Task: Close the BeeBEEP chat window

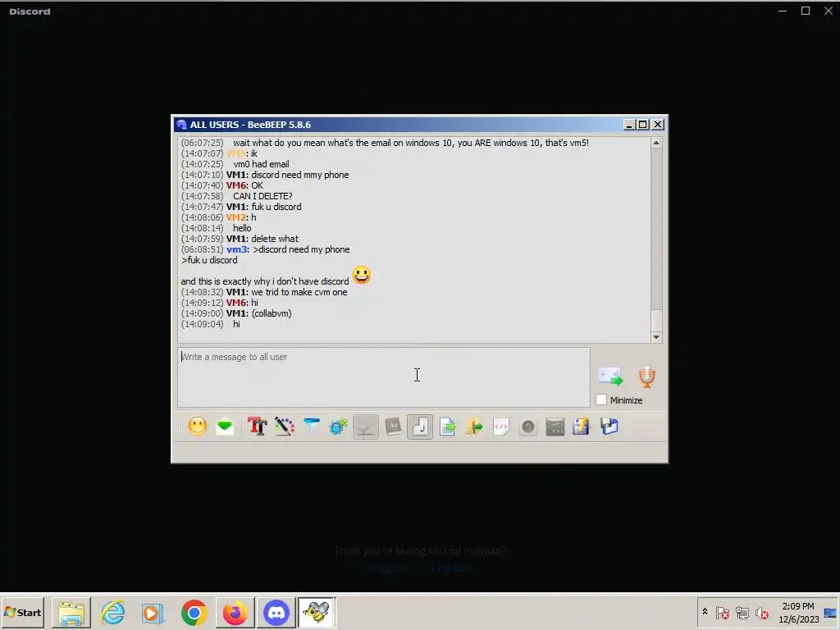Action: (658, 125)
